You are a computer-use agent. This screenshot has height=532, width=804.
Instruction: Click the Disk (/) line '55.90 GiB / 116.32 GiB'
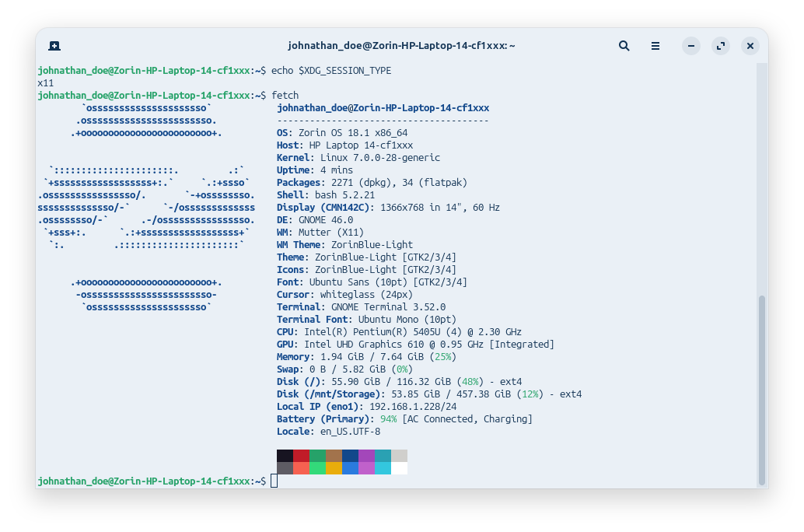391,382
